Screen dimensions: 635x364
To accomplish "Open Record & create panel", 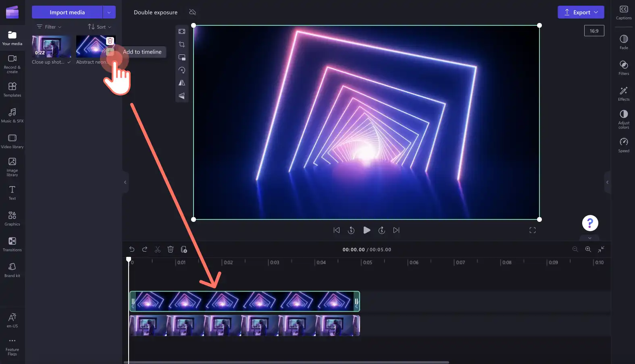I will [x=12, y=64].
